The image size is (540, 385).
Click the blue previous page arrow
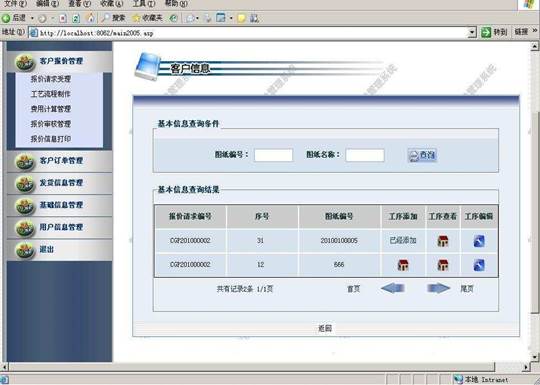click(393, 288)
